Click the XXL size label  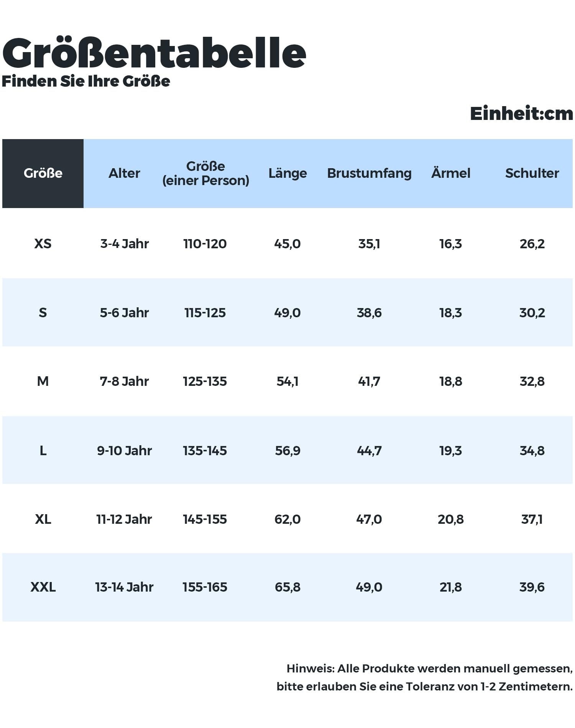pos(43,587)
